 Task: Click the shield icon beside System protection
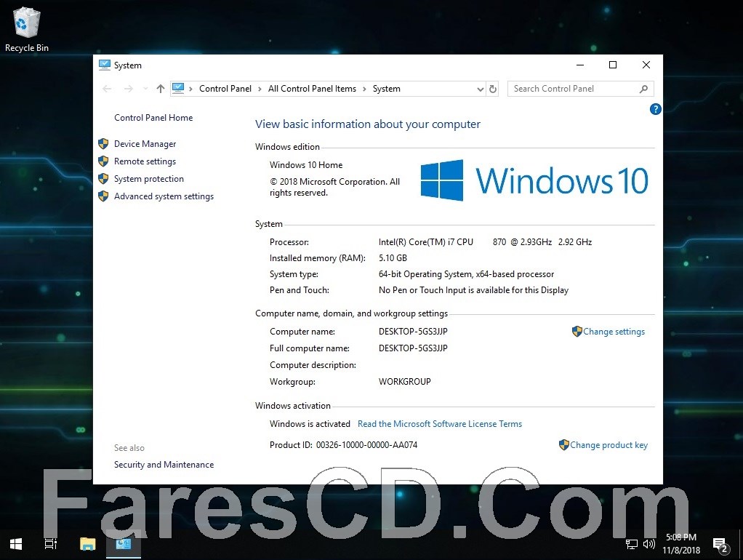coord(103,179)
